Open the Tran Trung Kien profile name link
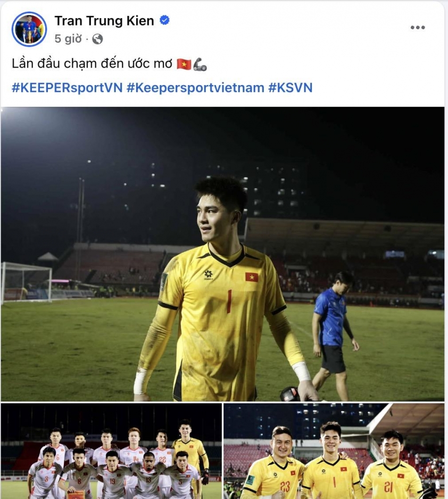Image resolution: width=448 pixels, height=499 pixels. [x=104, y=21]
